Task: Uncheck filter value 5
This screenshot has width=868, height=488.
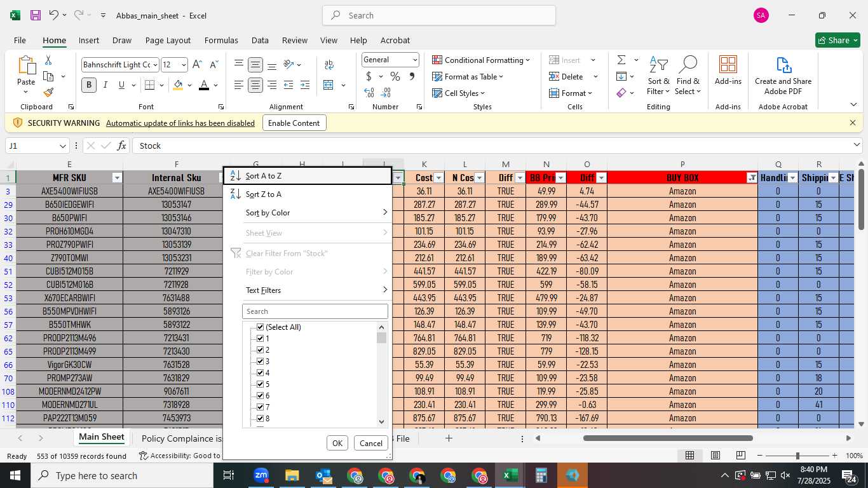Action: pyautogui.click(x=260, y=384)
